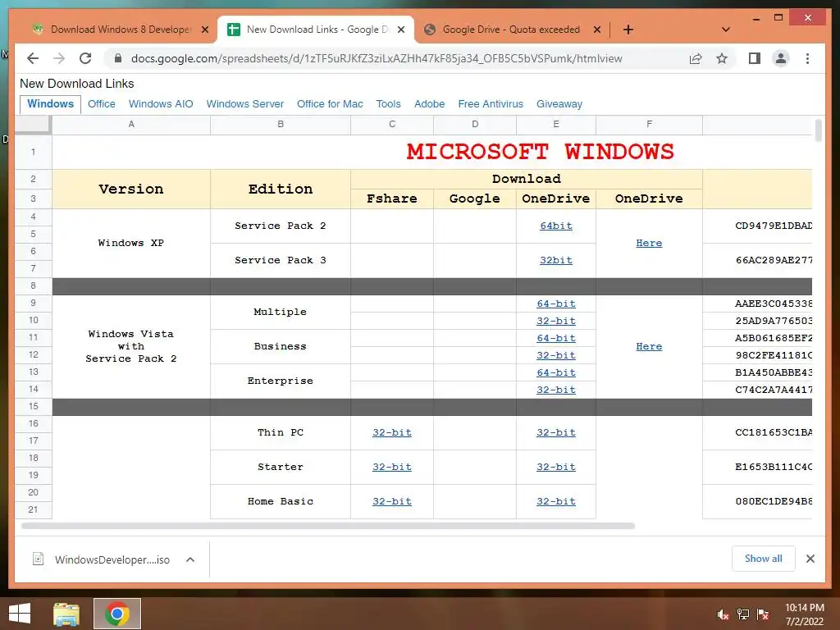Open the Windows AIO sheet tab
This screenshot has height=630, width=840.
click(161, 104)
